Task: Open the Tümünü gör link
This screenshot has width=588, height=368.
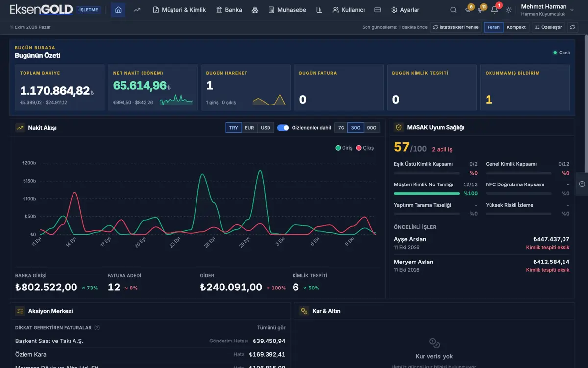Action: click(x=271, y=328)
